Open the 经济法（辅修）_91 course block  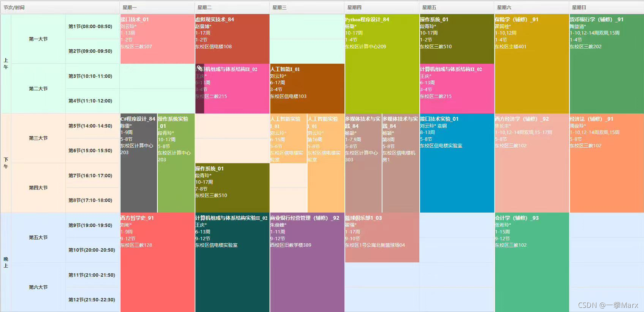(x=607, y=163)
